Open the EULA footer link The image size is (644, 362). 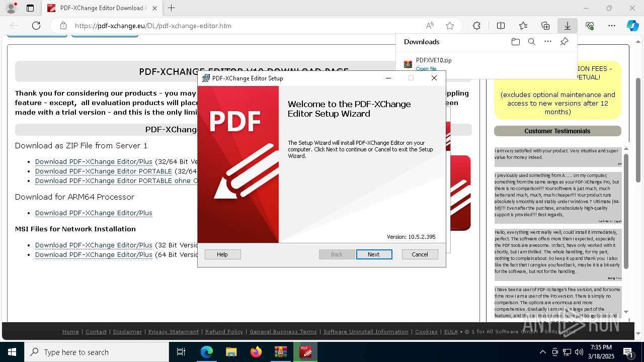tap(451, 331)
